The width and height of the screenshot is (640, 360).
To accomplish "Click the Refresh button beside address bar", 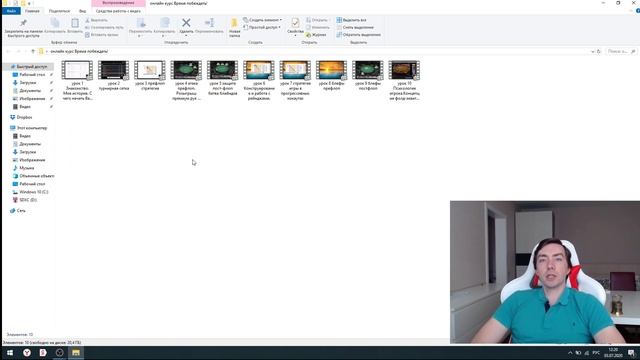I will click(599, 51).
